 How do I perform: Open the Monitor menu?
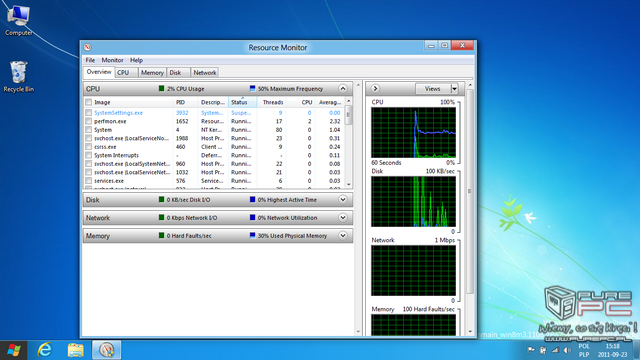112,60
